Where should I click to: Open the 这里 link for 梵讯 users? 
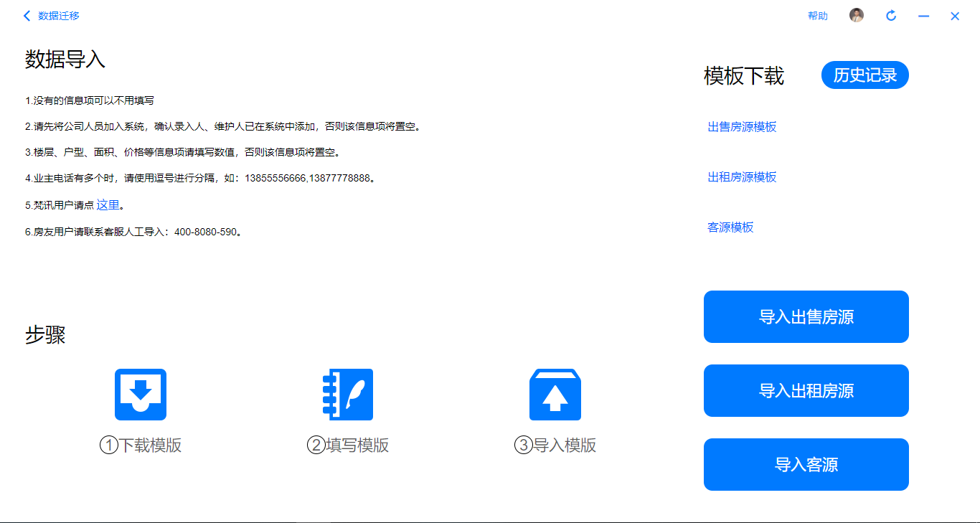click(x=108, y=204)
